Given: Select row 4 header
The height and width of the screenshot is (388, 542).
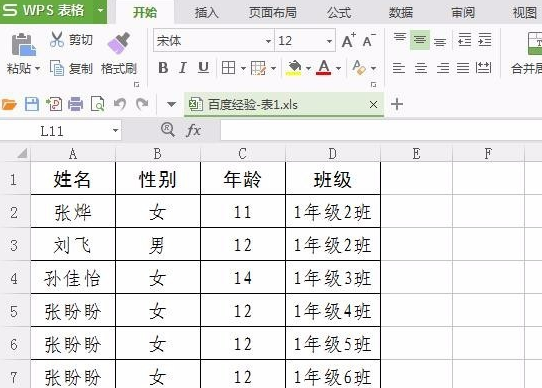Looking at the screenshot, I should pos(15,278).
